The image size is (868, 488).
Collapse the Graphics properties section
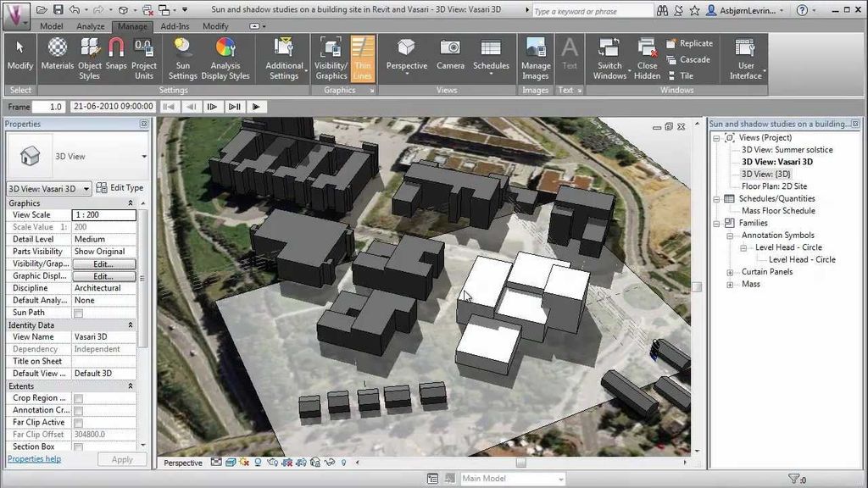point(131,203)
